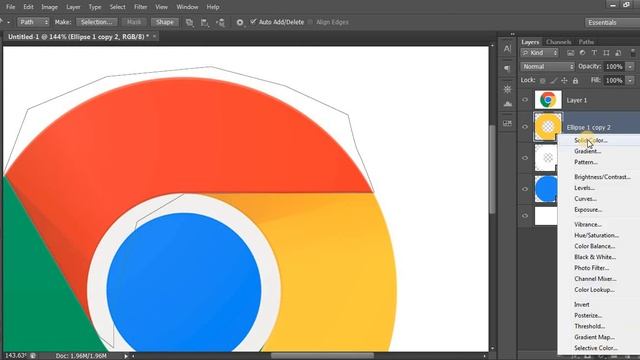Hide Layer 1 with its eye icon
The image size is (640, 360).
pyautogui.click(x=525, y=100)
